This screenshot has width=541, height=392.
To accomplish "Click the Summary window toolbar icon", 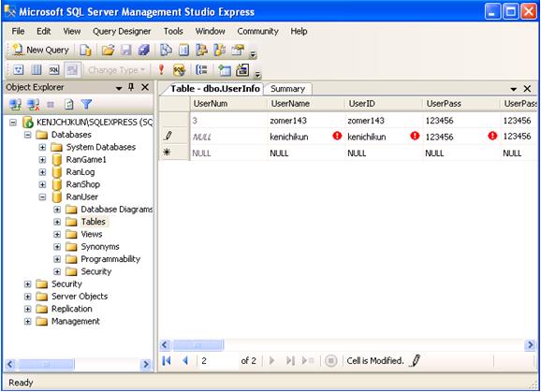I will click(183, 51).
